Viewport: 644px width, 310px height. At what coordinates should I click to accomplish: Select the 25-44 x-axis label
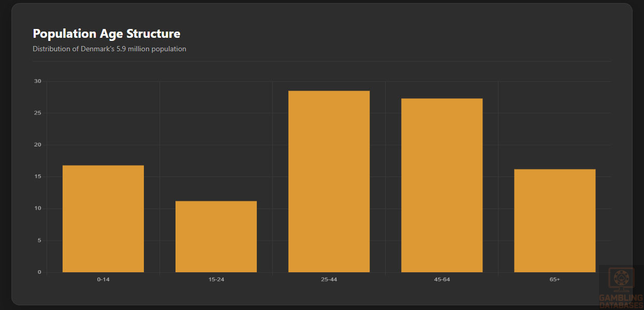coord(329,279)
